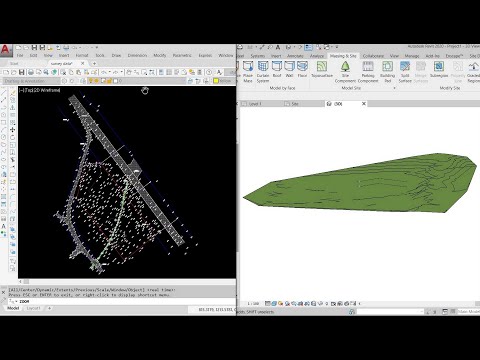Close the AutoCAD command line panel
Image resolution: width=480 pixels, height=360 pixels.
click(x=3, y=292)
